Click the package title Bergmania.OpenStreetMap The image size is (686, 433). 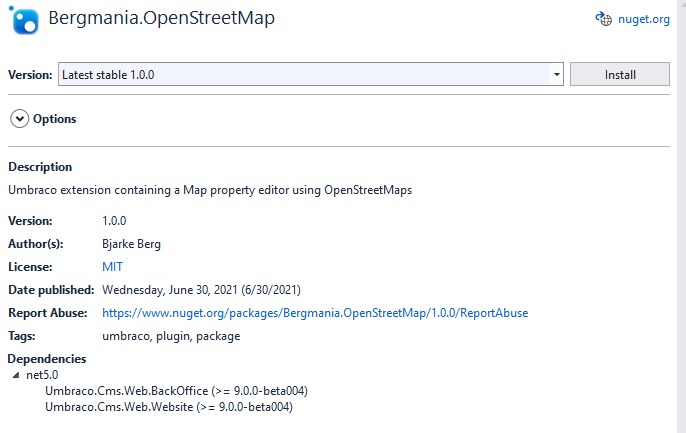(161, 18)
